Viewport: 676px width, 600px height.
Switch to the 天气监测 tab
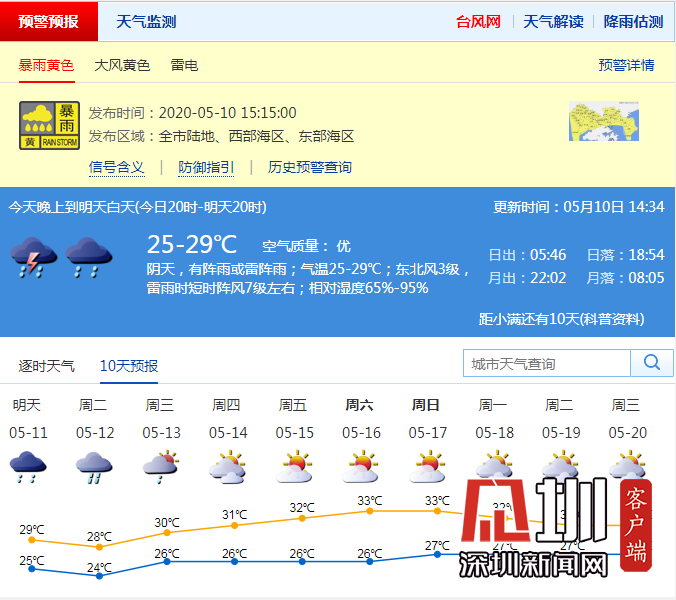[x=146, y=21]
